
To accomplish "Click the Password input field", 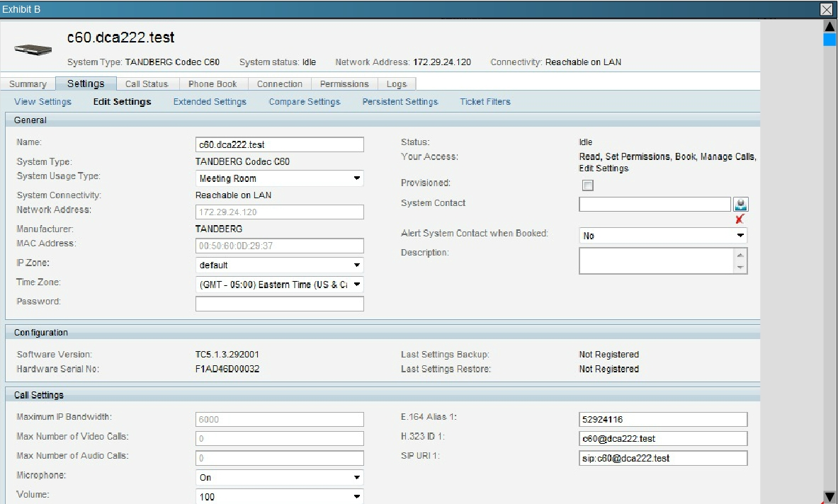I will coord(279,304).
